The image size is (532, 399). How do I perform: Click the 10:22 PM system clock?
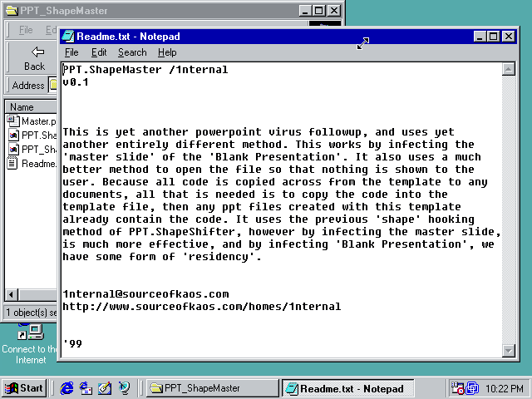(x=505, y=388)
